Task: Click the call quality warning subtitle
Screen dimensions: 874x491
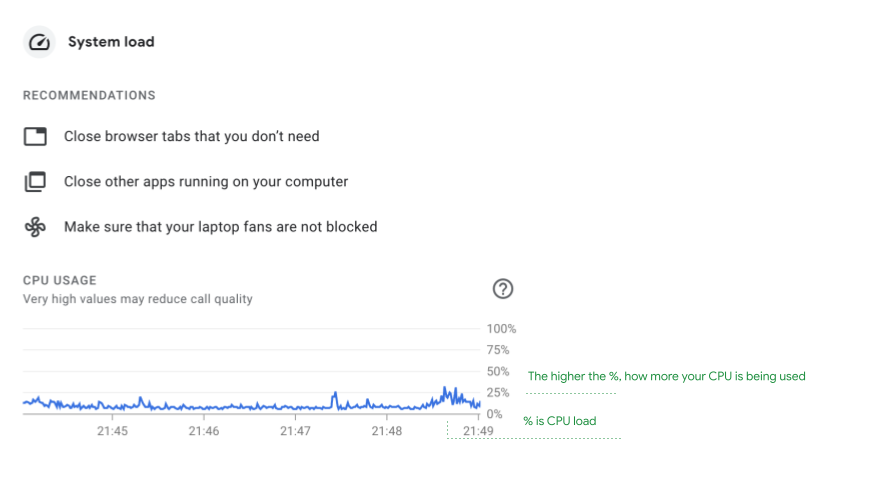Action: click(x=138, y=299)
